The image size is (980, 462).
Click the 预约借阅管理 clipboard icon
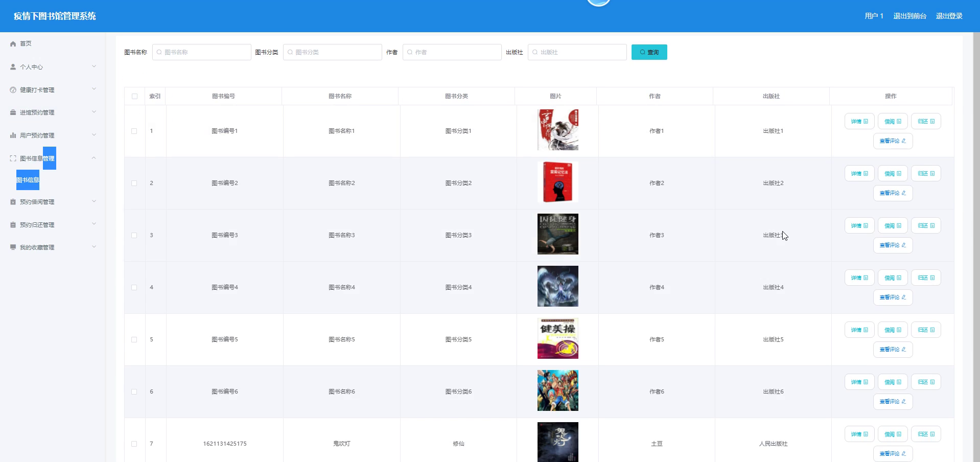[x=13, y=202]
